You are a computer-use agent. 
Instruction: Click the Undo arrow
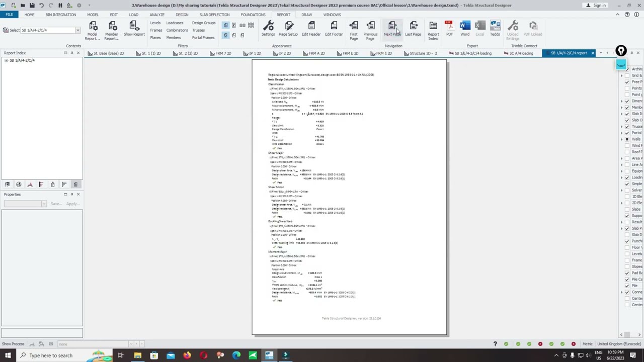41,5
